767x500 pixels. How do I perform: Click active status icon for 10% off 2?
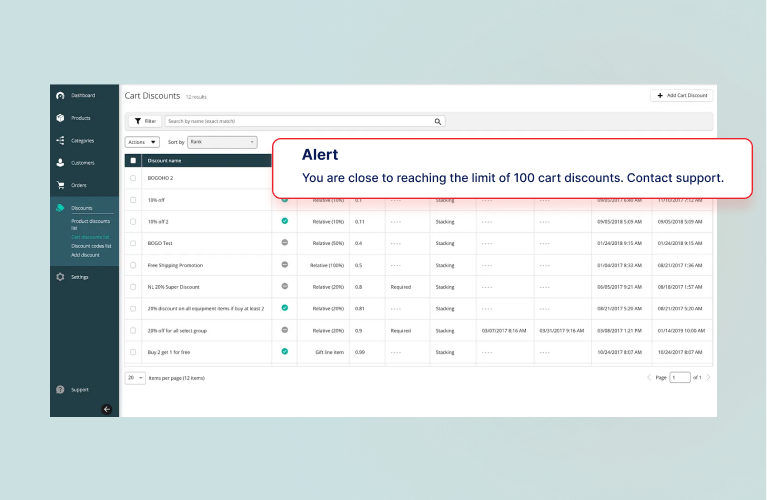[285, 221]
